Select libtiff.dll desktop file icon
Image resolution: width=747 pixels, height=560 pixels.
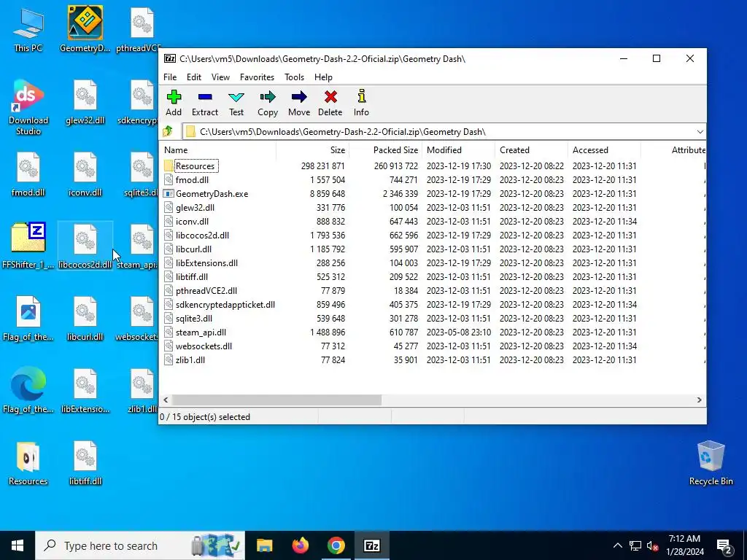click(85, 463)
